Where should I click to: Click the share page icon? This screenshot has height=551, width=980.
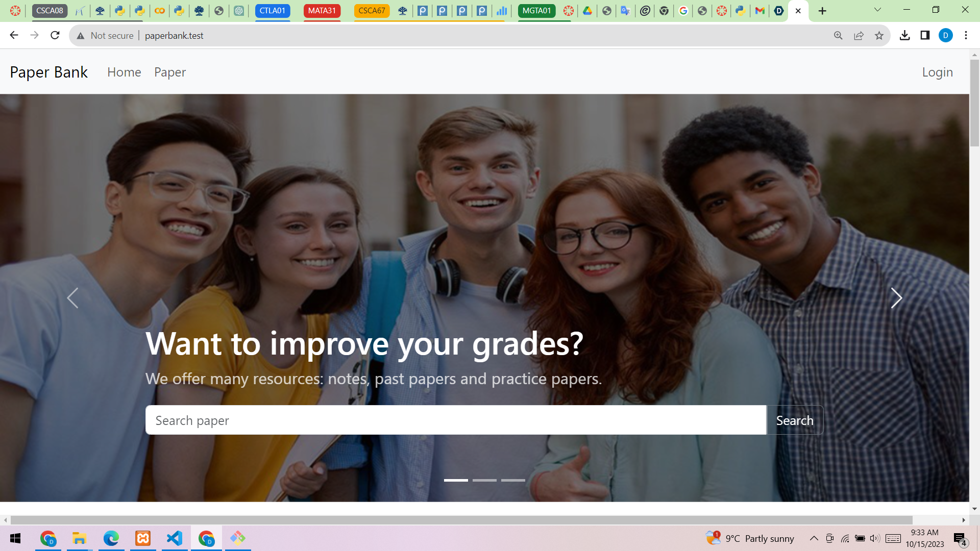tap(859, 35)
